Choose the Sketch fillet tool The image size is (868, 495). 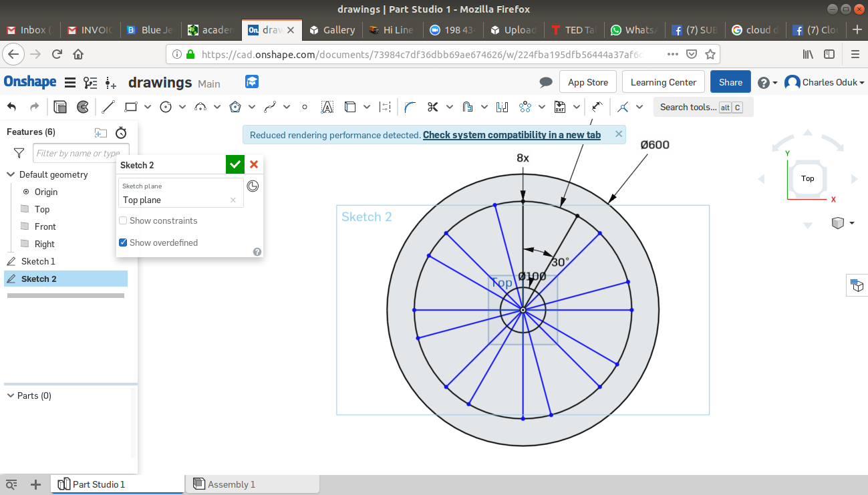pyautogui.click(x=410, y=107)
